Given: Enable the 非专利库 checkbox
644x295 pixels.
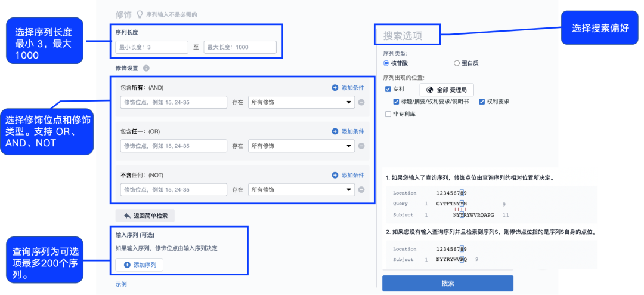Looking at the screenshot, I should [x=389, y=114].
